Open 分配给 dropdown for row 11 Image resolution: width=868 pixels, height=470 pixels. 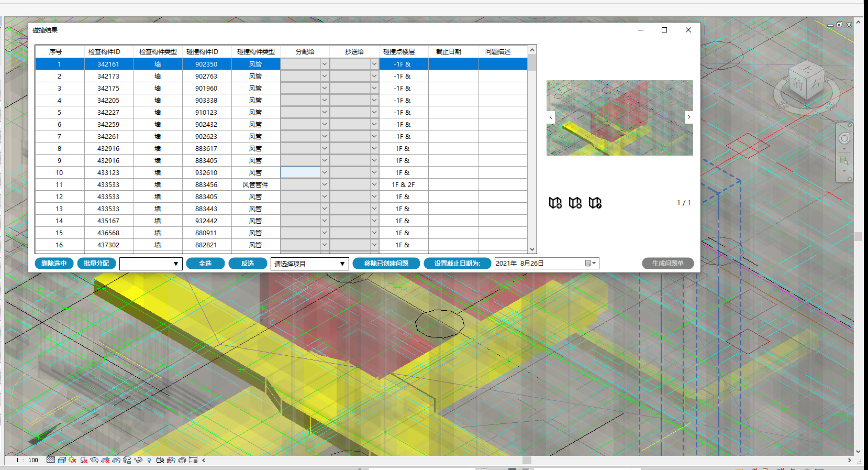pyautogui.click(x=325, y=184)
